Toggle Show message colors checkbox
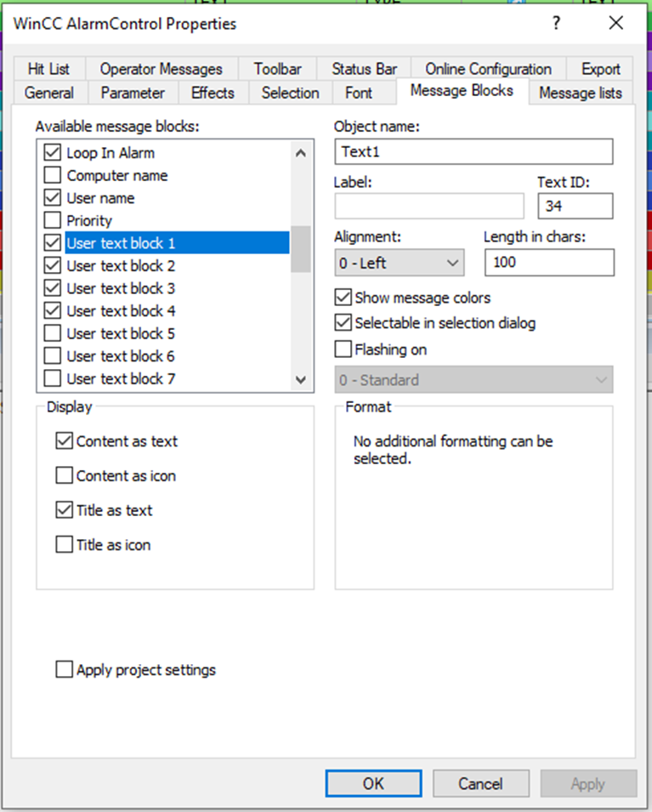This screenshot has width=652, height=812. click(x=343, y=298)
